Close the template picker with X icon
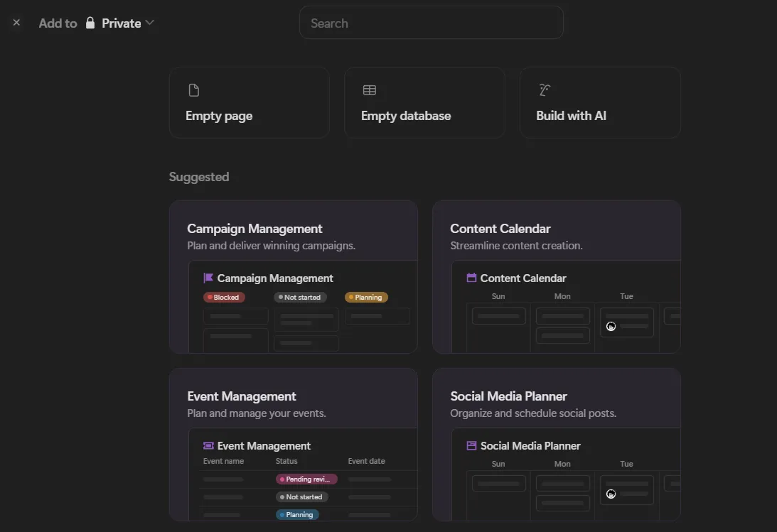Viewport: 777px width, 532px height. 16,23
